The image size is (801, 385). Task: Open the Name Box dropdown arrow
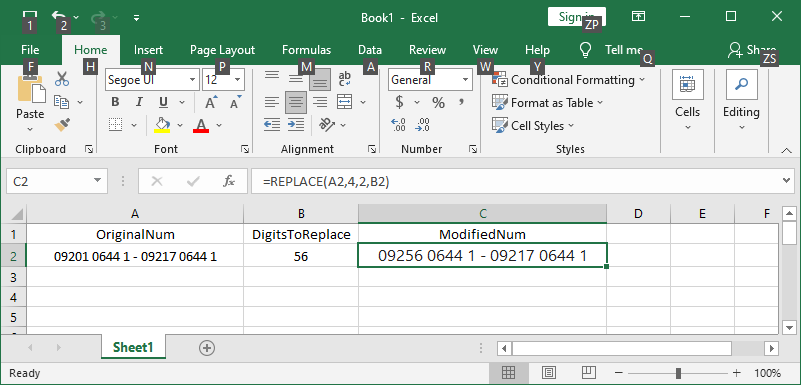point(98,181)
